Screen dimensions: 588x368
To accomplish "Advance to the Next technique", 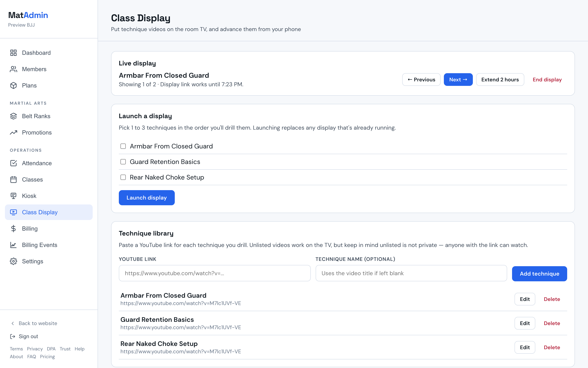I will [458, 80].
